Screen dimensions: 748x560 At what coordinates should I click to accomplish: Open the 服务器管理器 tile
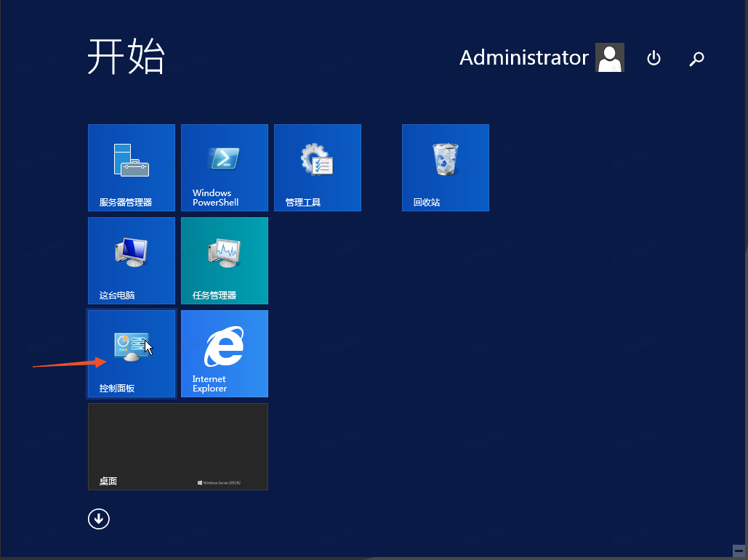tap(131, 167)
